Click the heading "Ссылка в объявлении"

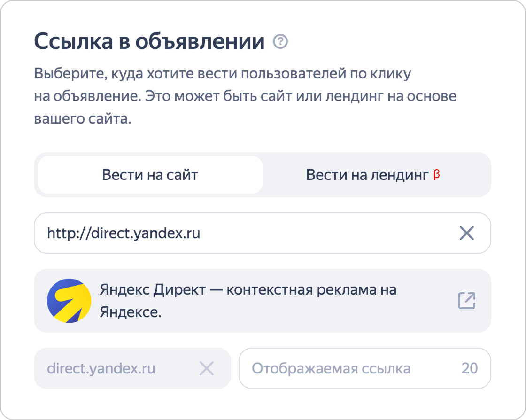(149, 42)
